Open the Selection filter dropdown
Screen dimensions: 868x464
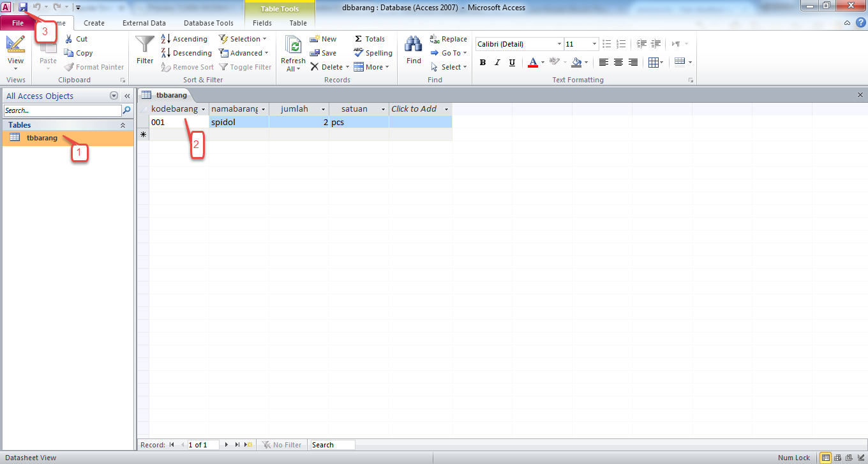click(x=243, y=39)
